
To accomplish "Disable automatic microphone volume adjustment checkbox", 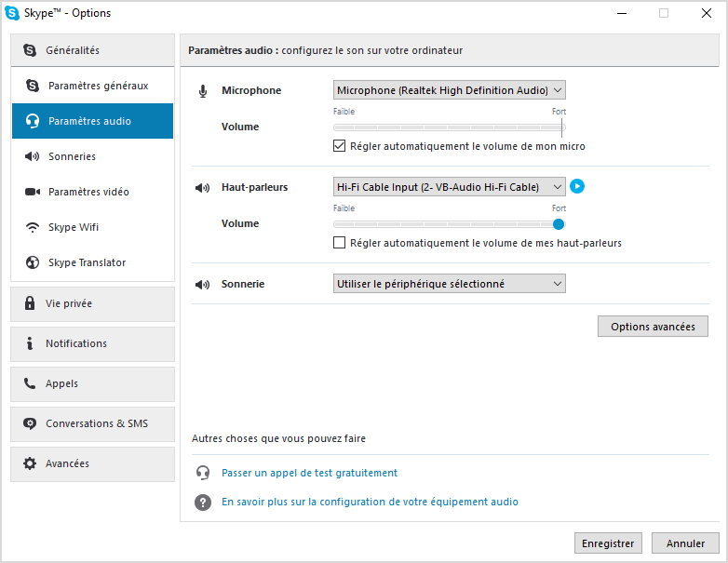I will tap(340, 146).
